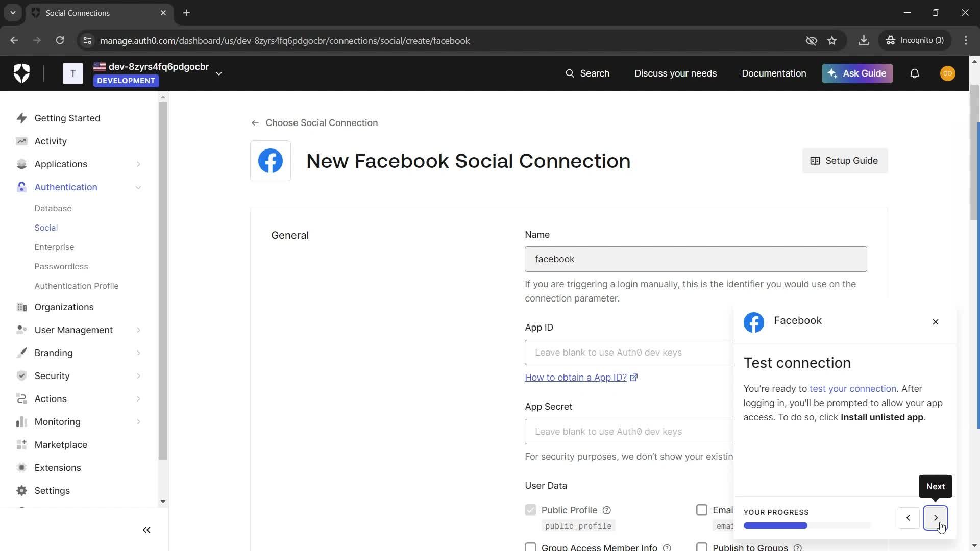Open the tenant avatar T tile
Screen dimensions: 980x551
[73, 73]
